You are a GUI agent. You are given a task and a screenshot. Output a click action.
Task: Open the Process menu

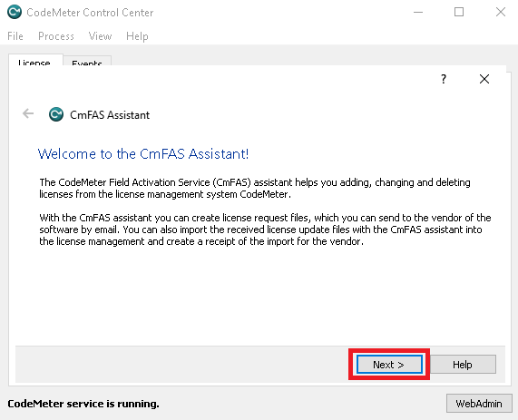point(56,36)
